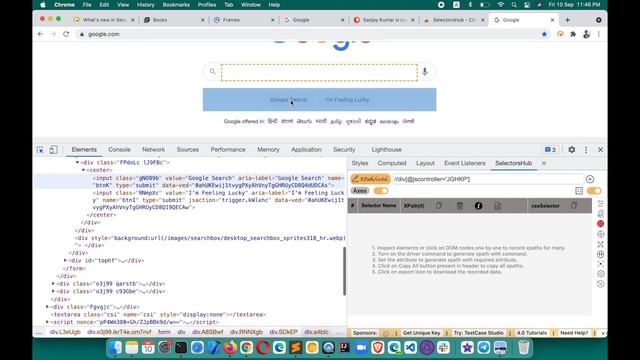640x360 pixels.
Task: Open the Event Listeners tab
Action: tap(464, 163)
